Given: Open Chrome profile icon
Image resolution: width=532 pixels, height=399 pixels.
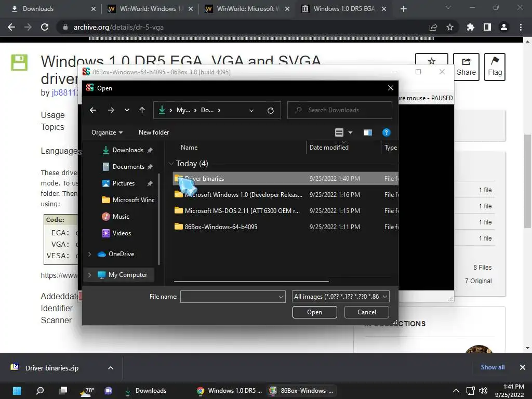Looking at the screenshot, I should coord(504,27).
